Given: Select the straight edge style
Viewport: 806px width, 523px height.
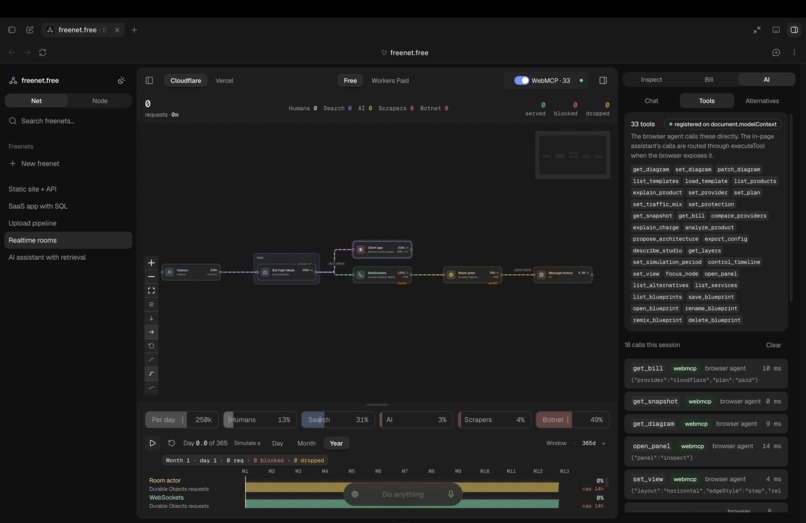Looking at the screenshot, I should (x=151, y=388).
